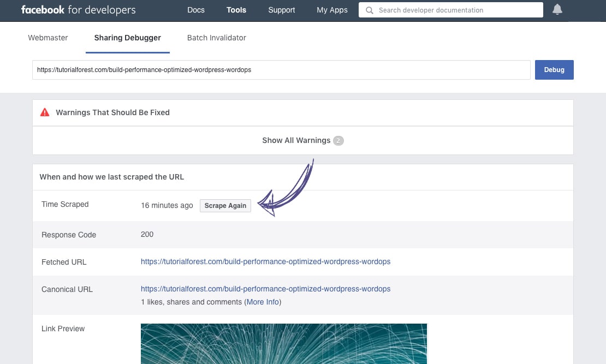606x364 pixels.
Task: Click the More Info link
Action: point(263,302)
